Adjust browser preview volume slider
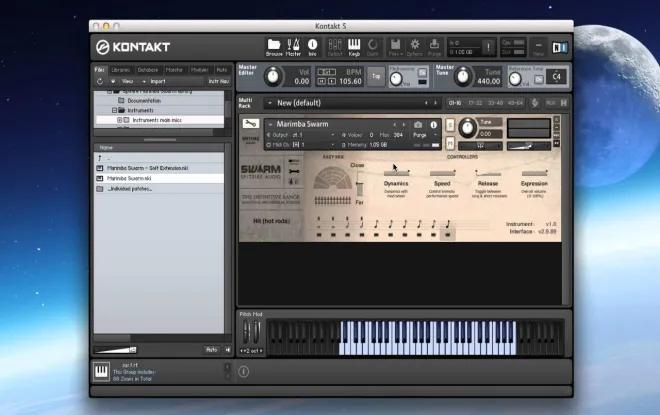The image size is (660, 415). pos(115,350)
